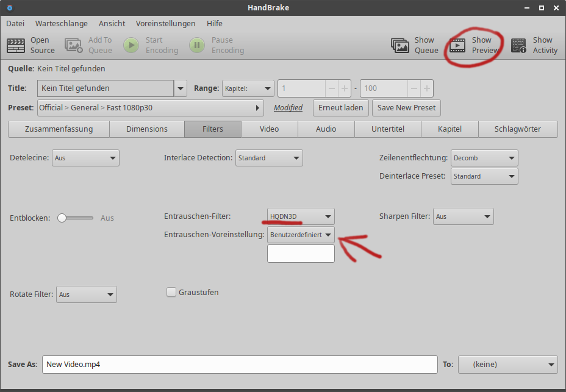Viewport: 566px width, 392px height.
Task: Switch to the Dimensions tab
Action: click(x=147, y=129)
